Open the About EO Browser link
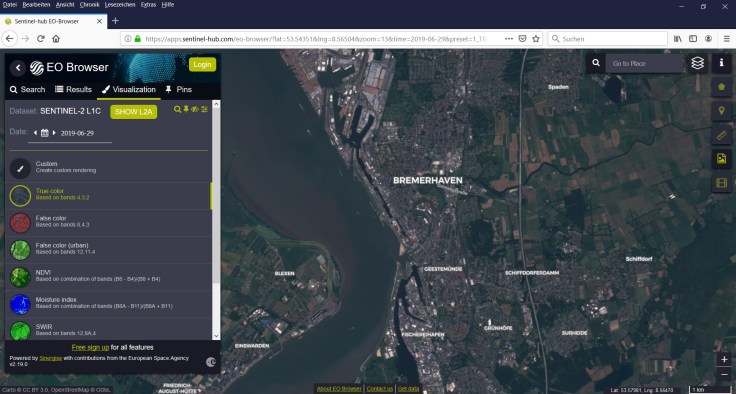Image resolution: width=736 pixels, height=394 pixels. coord(339,389)
